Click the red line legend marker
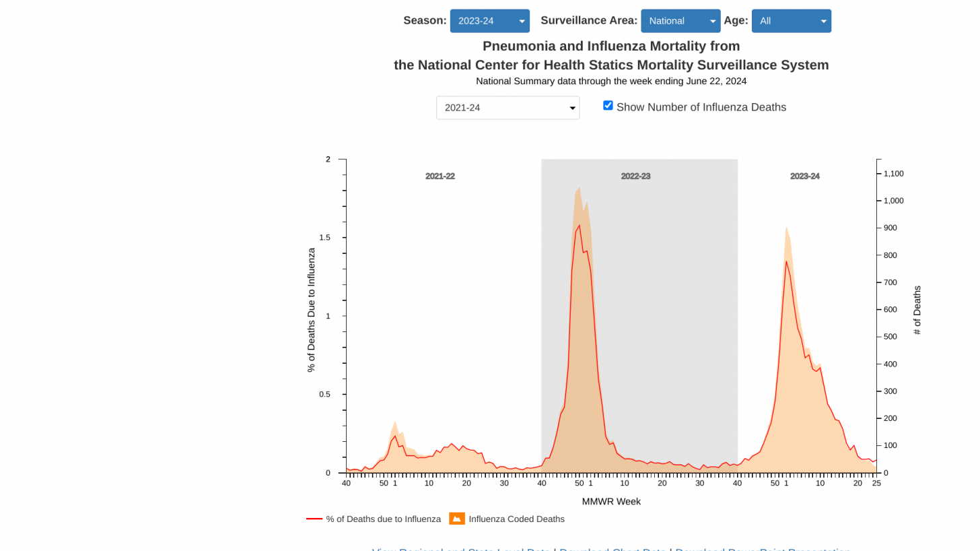 [x=314, y=519]
